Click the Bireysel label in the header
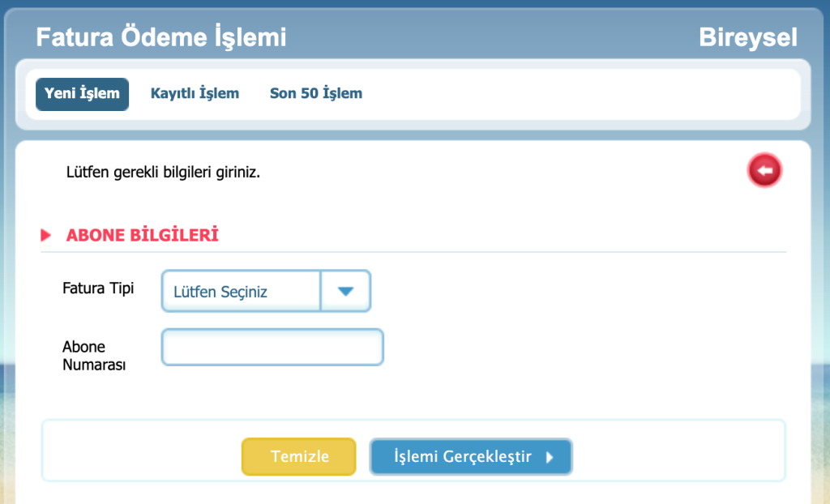 [748, 37]
